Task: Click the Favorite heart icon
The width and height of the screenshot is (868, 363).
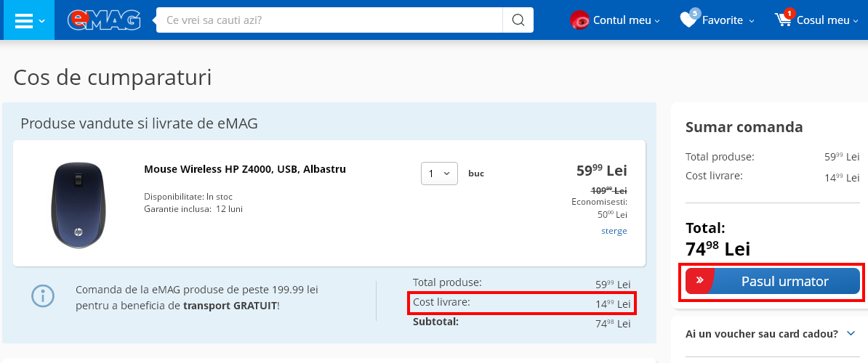Action: (x=688, y=20)
